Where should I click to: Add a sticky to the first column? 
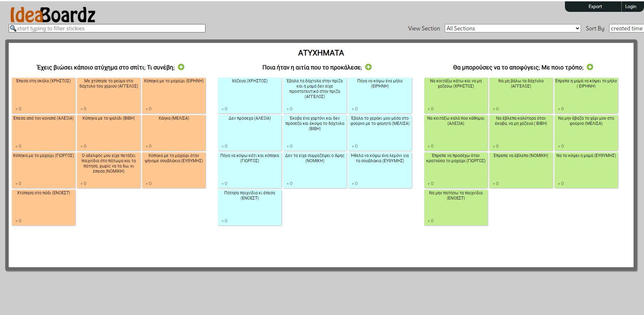(x=181, y=67)
